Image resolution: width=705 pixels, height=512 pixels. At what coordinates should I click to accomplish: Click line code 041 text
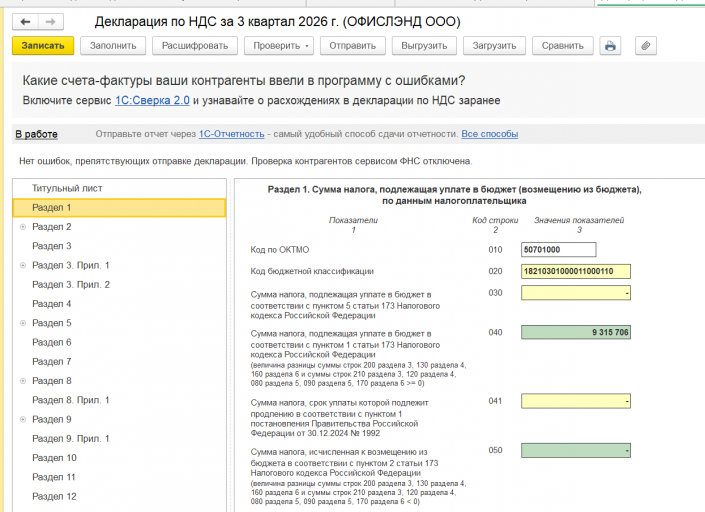[495, 401]
